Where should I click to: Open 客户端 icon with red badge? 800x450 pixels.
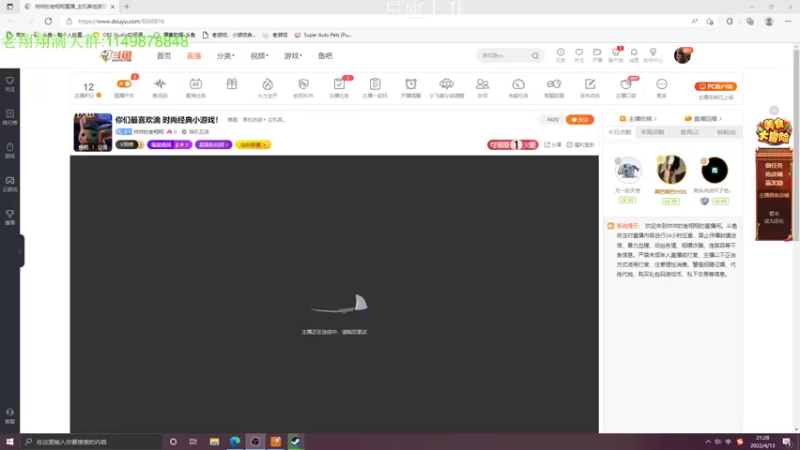pos(616,55)
